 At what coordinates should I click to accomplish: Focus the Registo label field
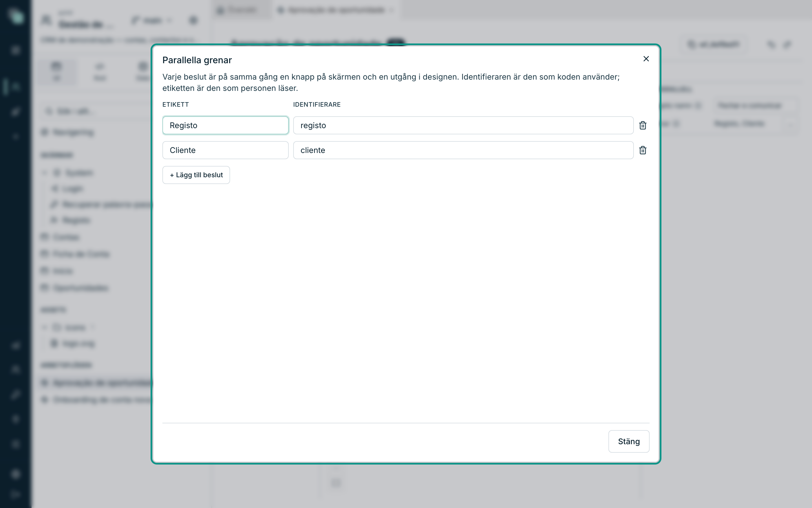point(226,125)
